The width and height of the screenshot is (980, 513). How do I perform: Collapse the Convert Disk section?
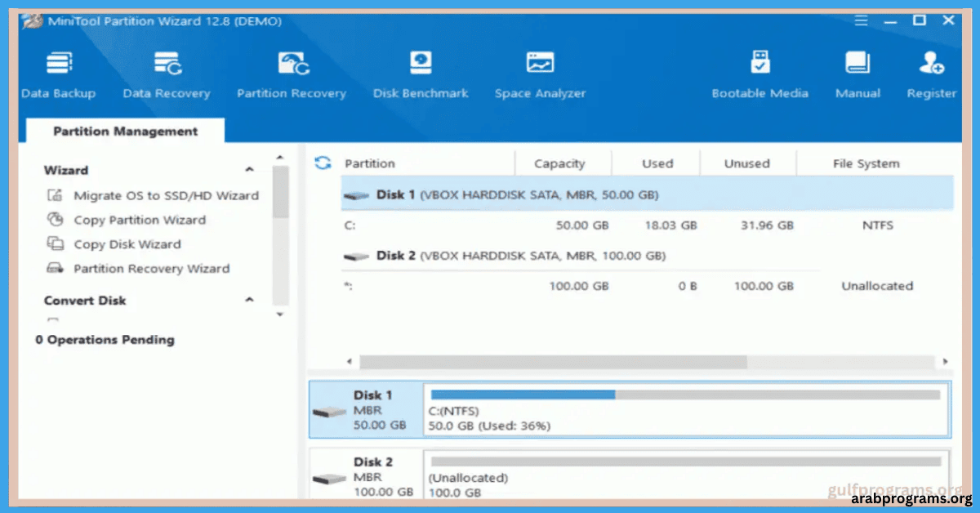[249, 301]
